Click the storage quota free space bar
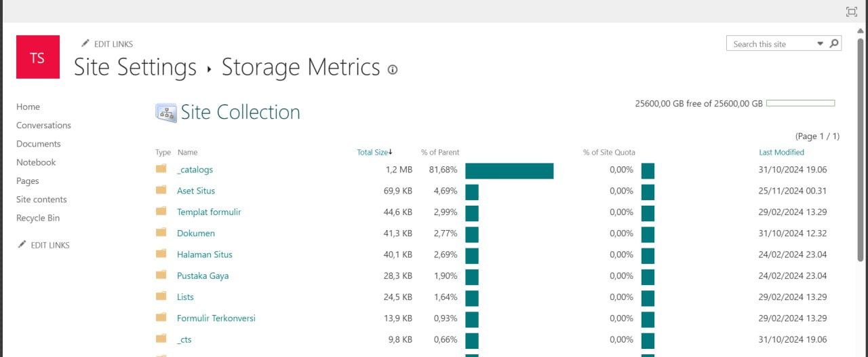 (x=801, y=103)
